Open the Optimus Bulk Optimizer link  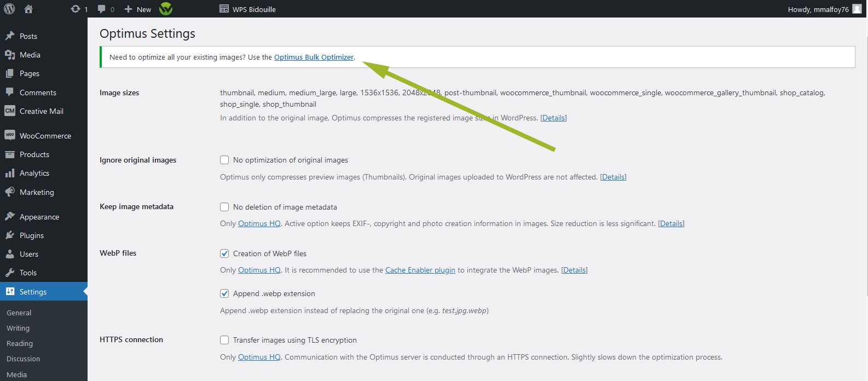[314, 57]
